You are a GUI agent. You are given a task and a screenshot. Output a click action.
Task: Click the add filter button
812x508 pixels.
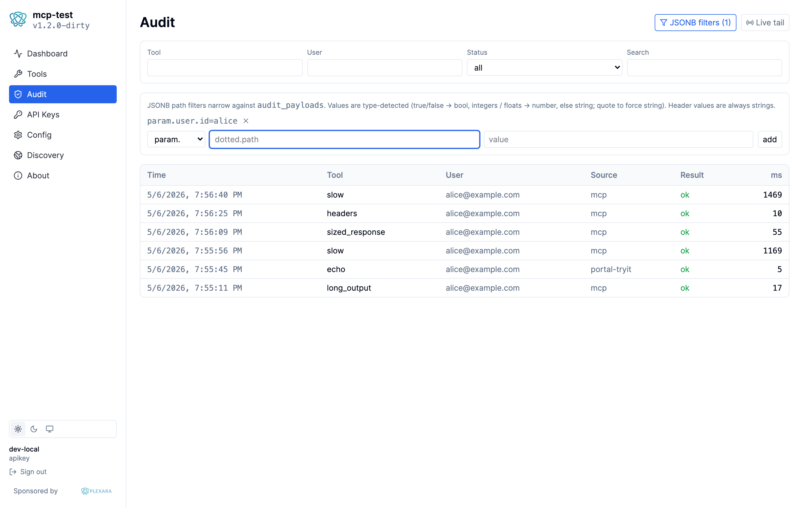770,139
